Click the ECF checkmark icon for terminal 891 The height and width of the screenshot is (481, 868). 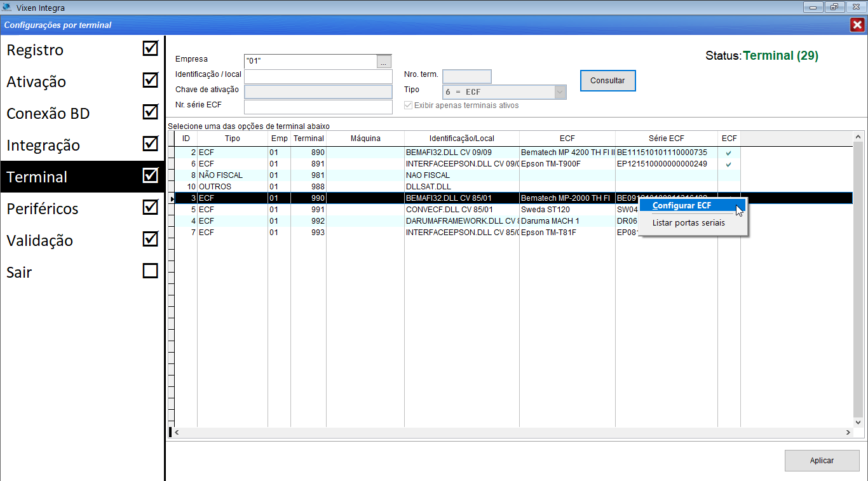(x=728, y=164)
